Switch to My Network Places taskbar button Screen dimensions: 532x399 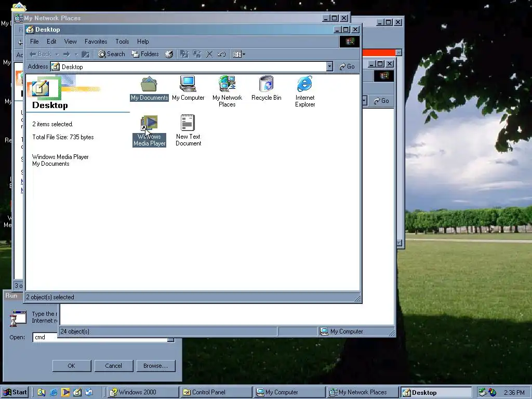pos(363,392)
